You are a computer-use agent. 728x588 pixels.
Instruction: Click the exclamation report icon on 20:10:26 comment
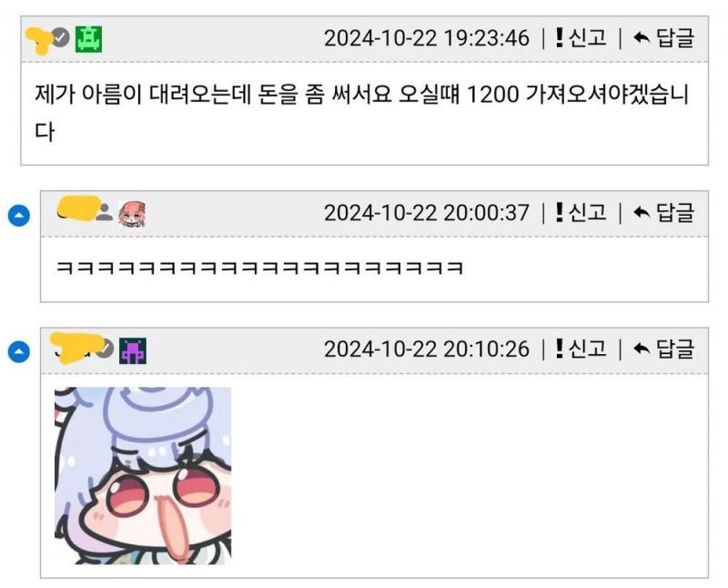(x=559, y=349)
